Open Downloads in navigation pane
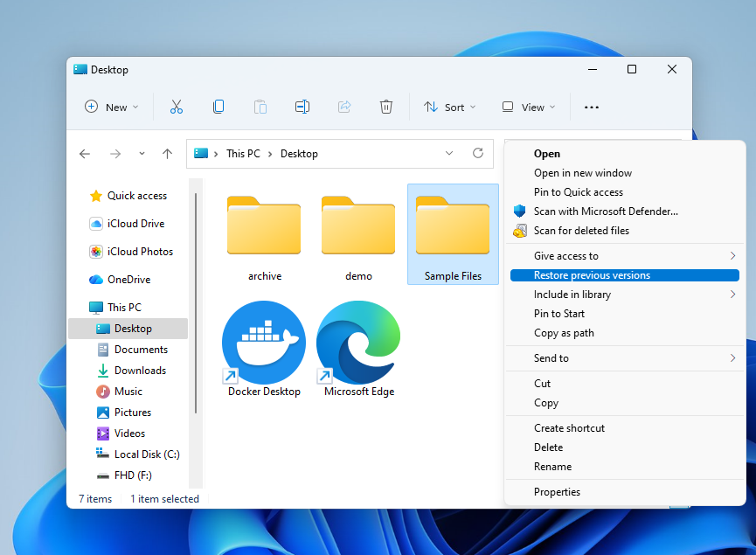This screenshot has height=555, width=756. [x=132, y=371]
